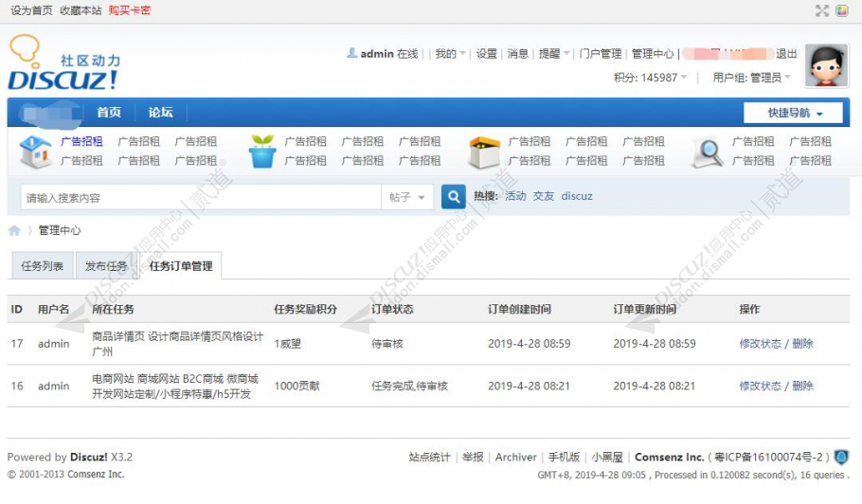Click the plant pot ad icon
The width and height of the screenshot is (862, 504).
pyautogui.click(x=262, y=152)
